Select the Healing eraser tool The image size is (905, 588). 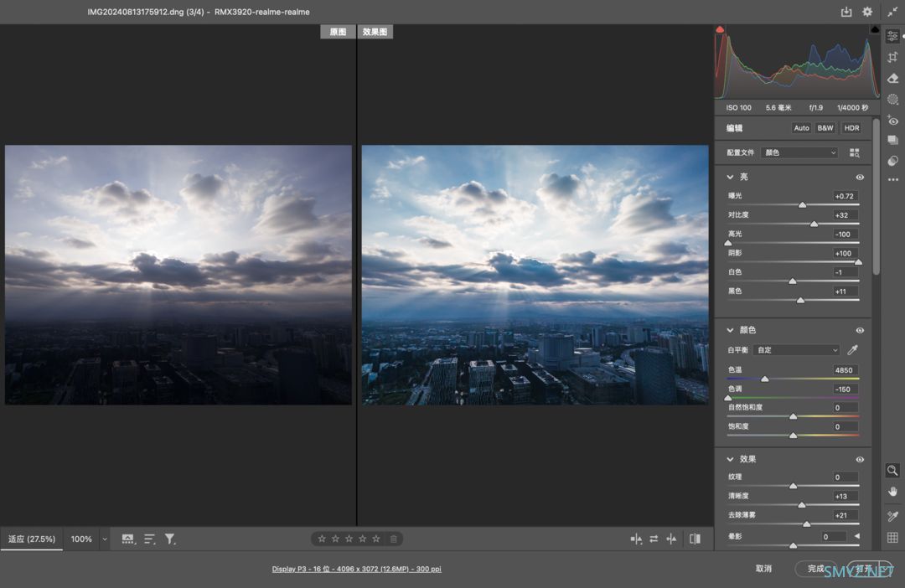point(893,78)
